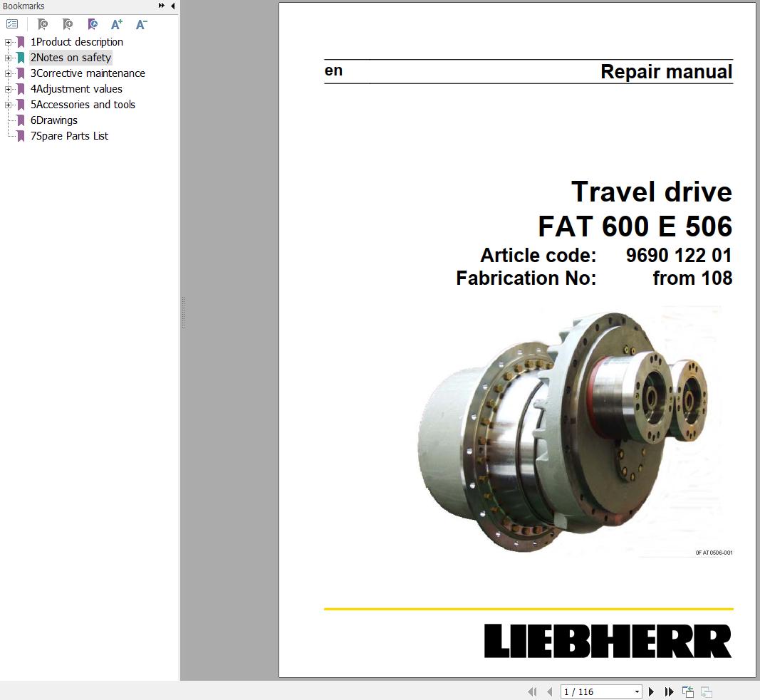The width and height of the screenshot is (760, 700).
Task: Open the 7Spare Parts List bookmark
Action: click(69, 136)
